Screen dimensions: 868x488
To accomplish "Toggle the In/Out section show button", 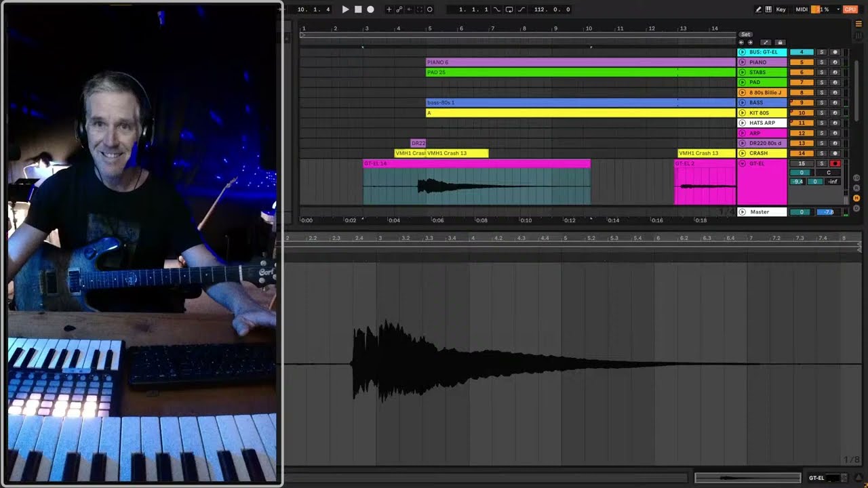I will (858, 178).
